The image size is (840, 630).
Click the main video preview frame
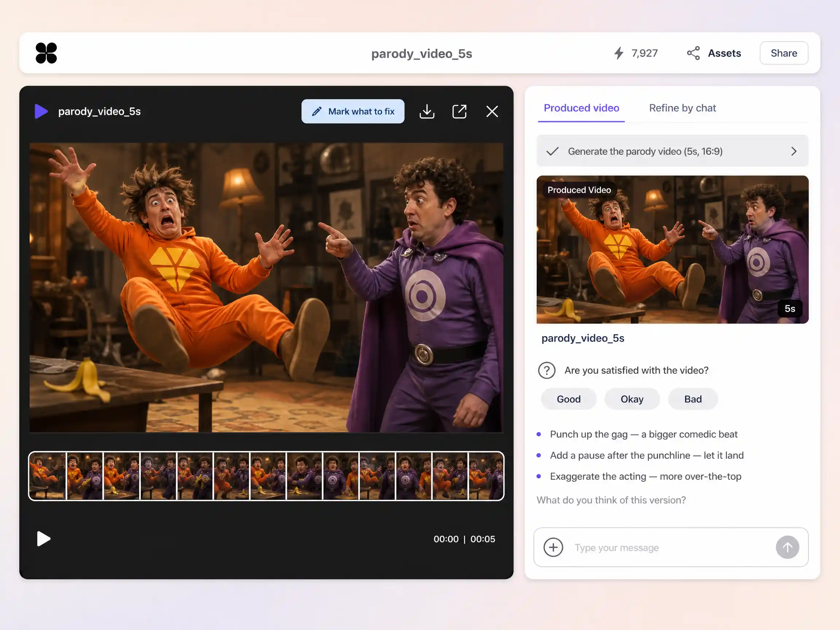pos(266,287)
